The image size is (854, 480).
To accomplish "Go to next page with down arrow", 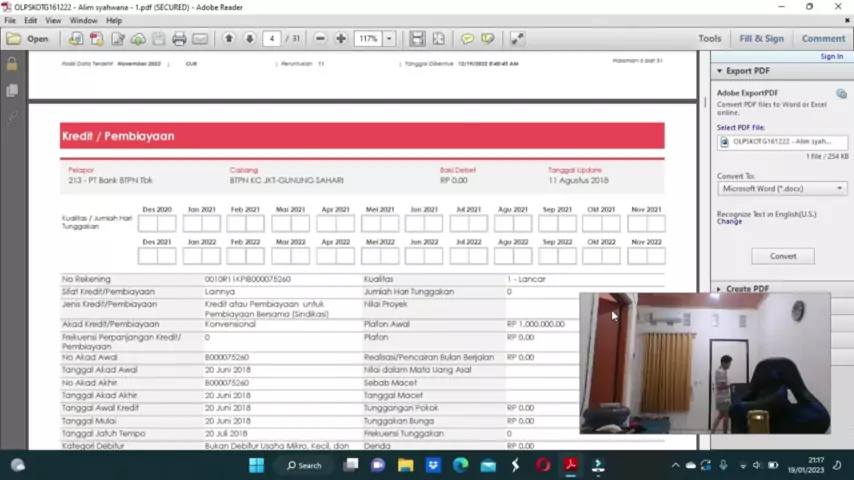I will pyautogui.click(x=249, y=39).
